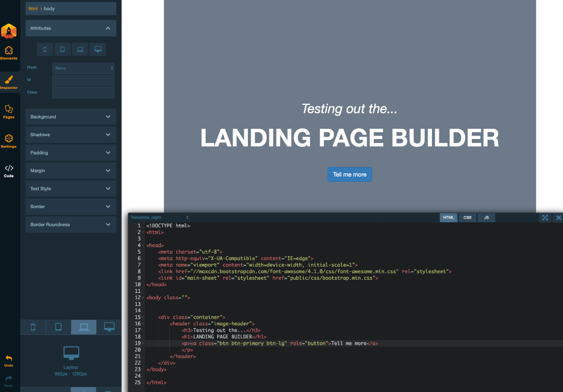The height and width of the screenshot is (392, 563).
Task: Switch to the JS tab
Action: (x=486, y=218)
